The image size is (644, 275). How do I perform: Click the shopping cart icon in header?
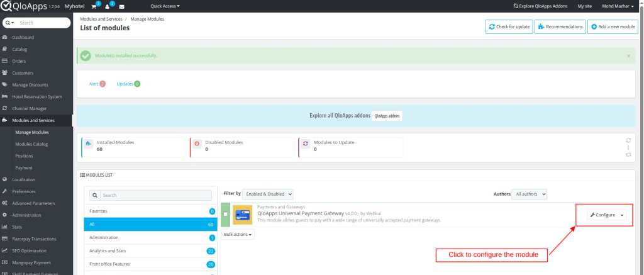94,6
